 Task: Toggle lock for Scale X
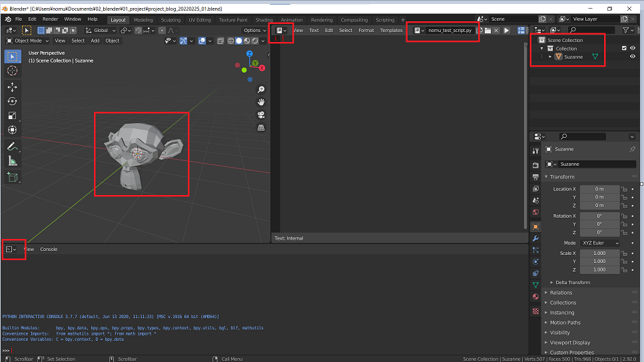pos(624,254)
